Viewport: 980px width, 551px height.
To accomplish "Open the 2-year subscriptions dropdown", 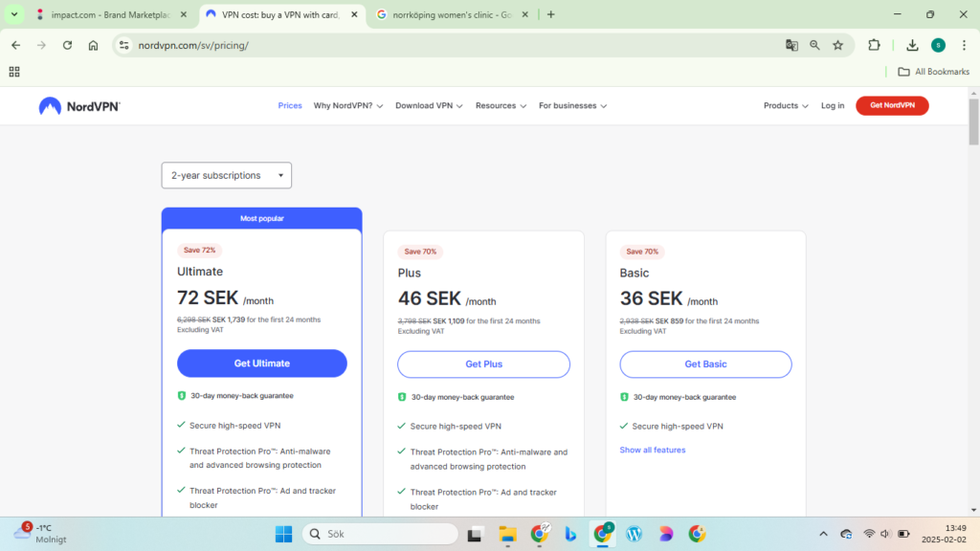I will click(x=226, y=176).
